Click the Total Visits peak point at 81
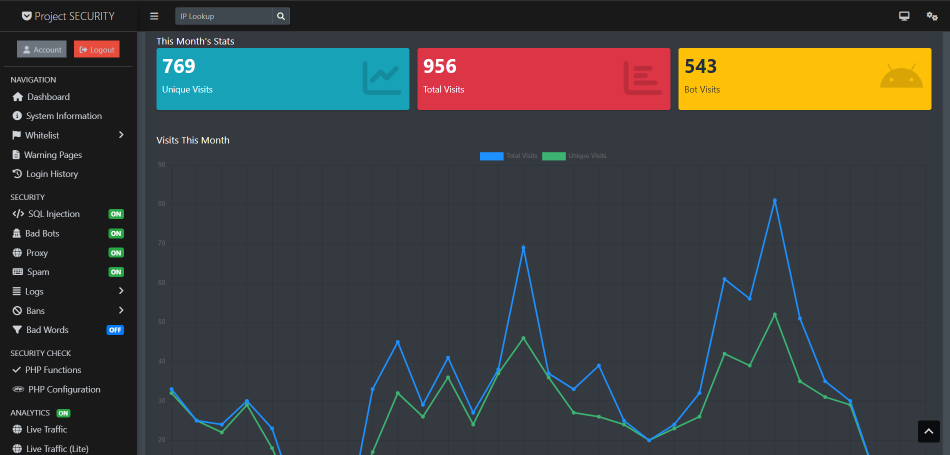The image size is (950, 455). [774, 201]
